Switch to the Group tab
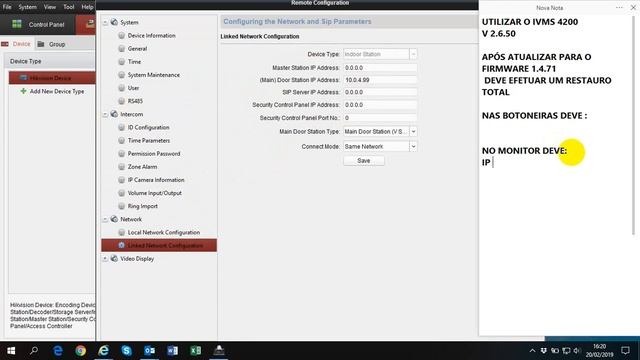The image size is (640, 360). pyautogui.click(x=51, y=44)
